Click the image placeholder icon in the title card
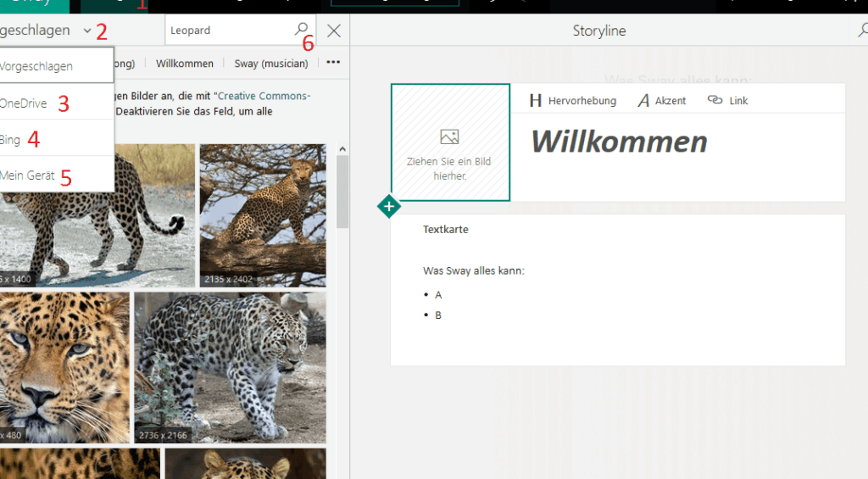 click(449, 136)
